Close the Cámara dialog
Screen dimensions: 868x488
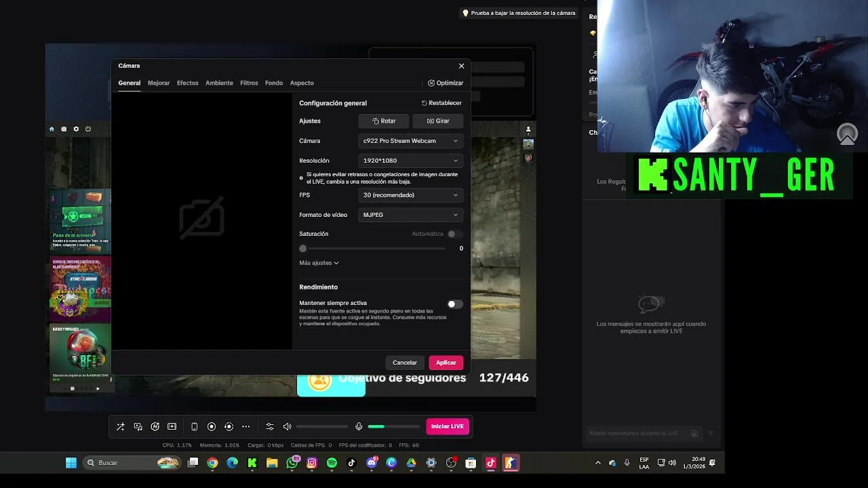coord(462,66)
